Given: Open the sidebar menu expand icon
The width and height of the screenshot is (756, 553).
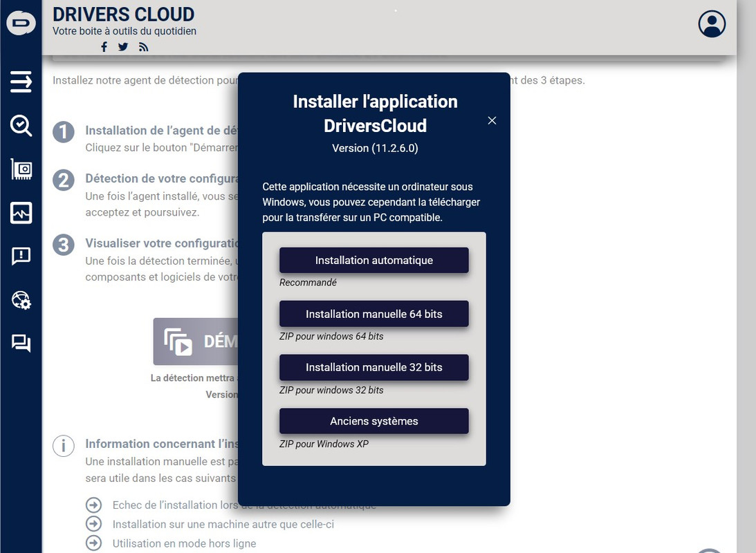Looking at the screenshot, I should click(21, 82).
